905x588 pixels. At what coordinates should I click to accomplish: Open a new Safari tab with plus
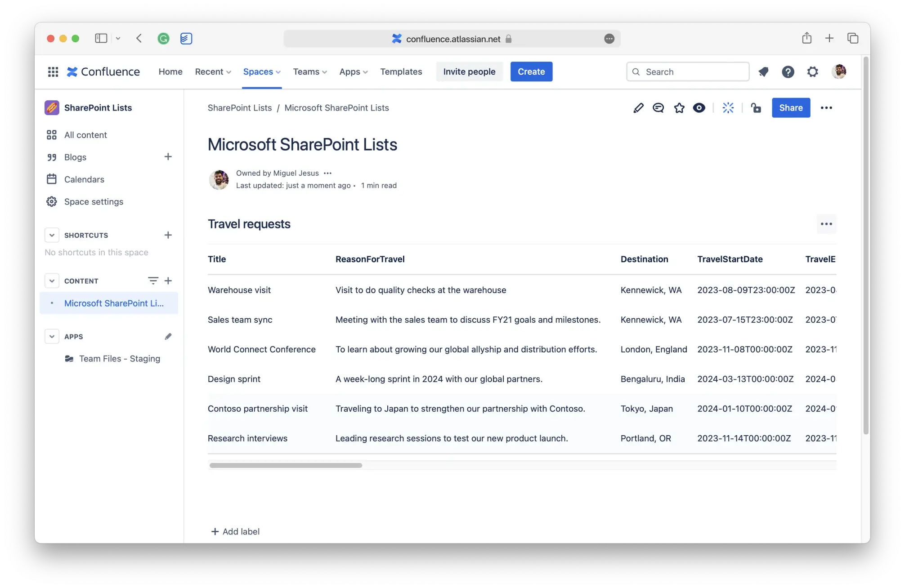coord(829,39)
